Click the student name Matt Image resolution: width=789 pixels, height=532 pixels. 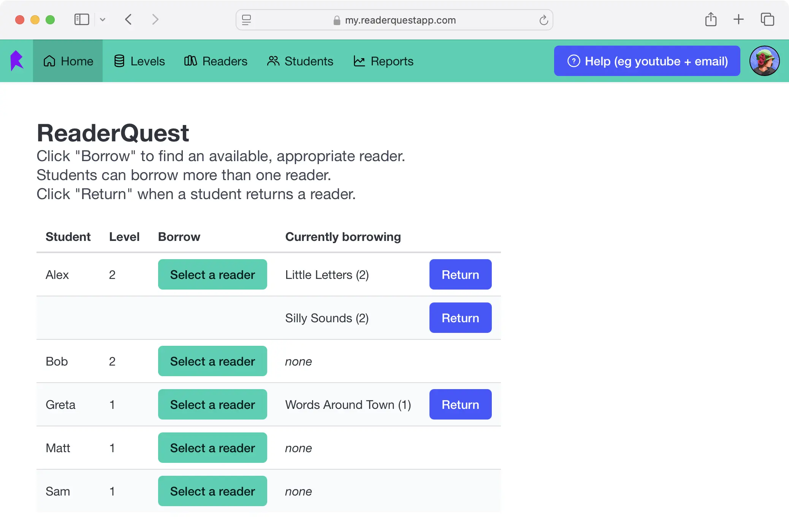coord(58,448)
